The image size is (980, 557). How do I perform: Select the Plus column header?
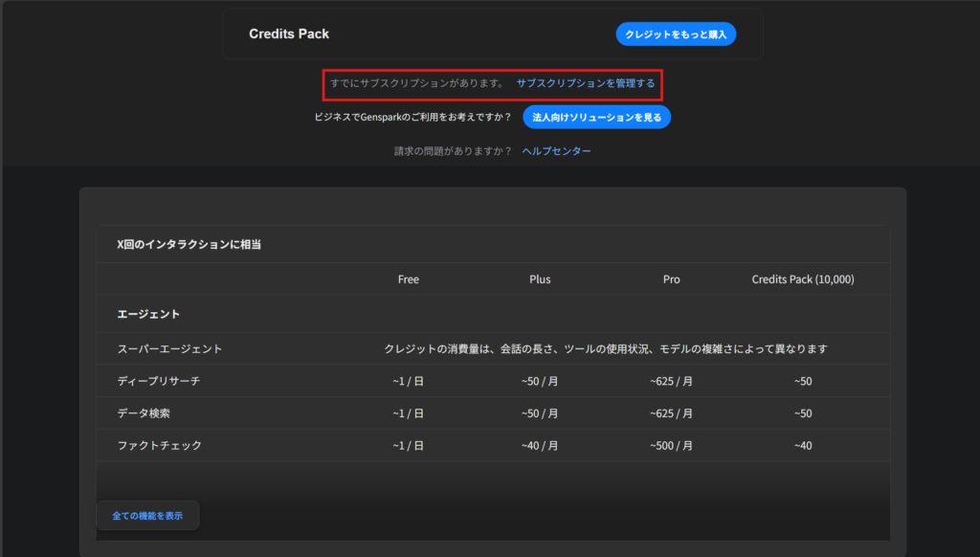[x=540, y=279]
